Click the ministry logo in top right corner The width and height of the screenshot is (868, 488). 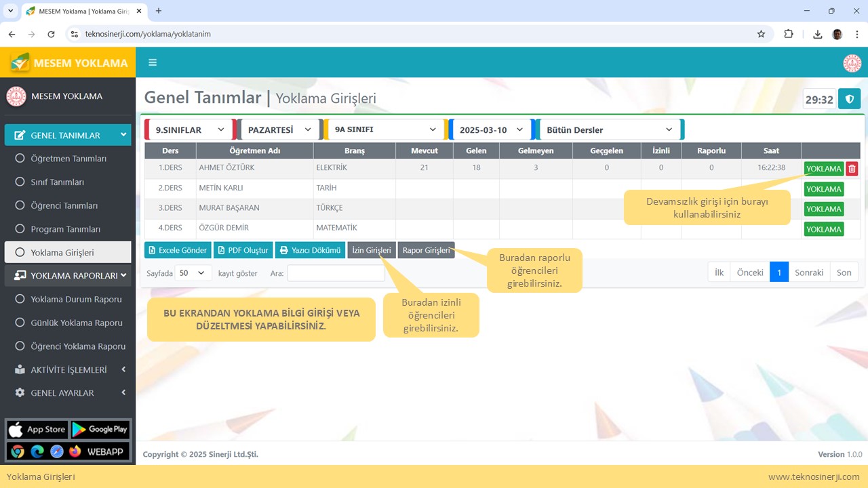pyautogui.click(x=852, y=63)
